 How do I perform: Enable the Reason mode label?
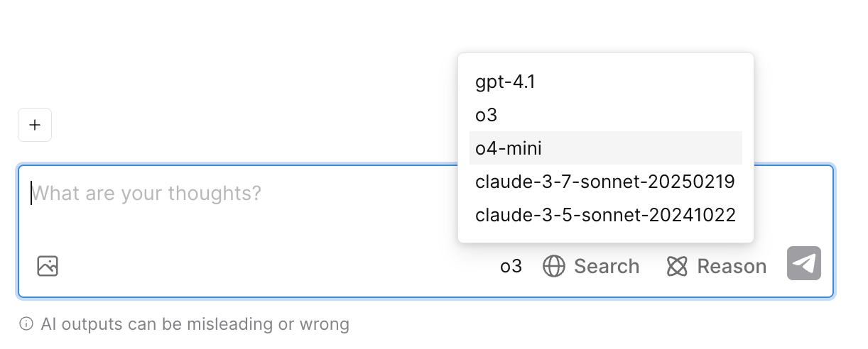pyautogui.click(x=732, y=266)
